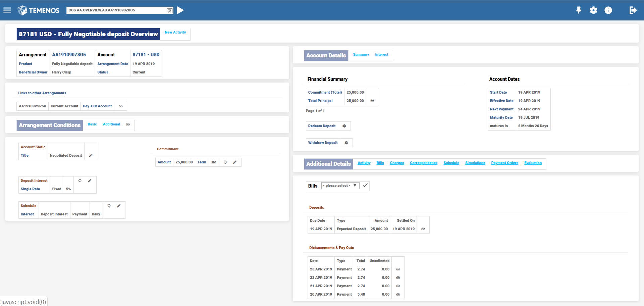Confirm the Bills selection with the checkmark
644x306 pixels.
click(365, 186)
